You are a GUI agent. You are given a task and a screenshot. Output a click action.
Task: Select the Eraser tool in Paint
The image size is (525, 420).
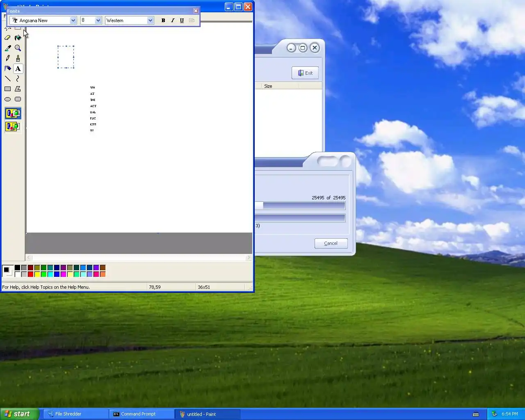[x=7, y=38]
